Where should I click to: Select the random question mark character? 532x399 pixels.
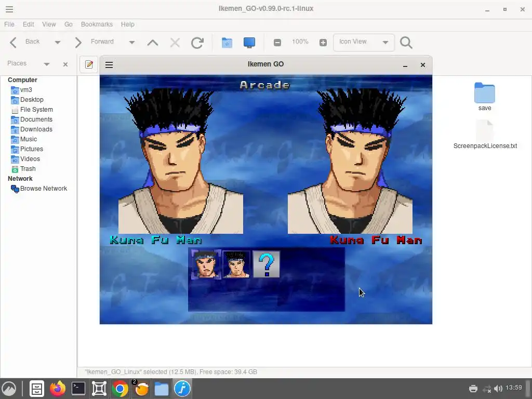pos(267,264)
